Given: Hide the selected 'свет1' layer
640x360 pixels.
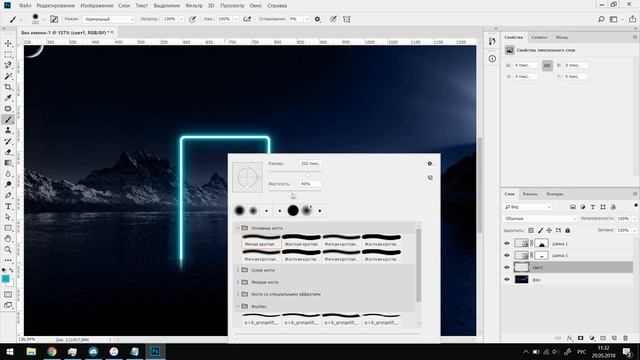Looking at the screenshot, I should pyautogui.click(x=507, y=267).
